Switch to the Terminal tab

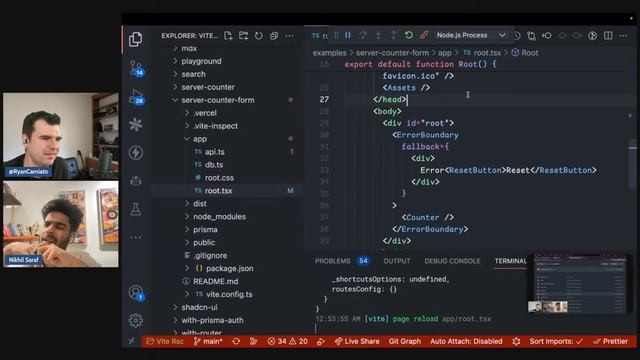(510, 261)
